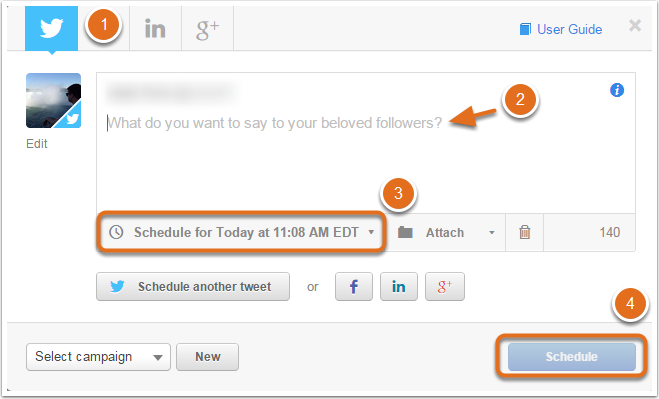Click into the tweet message text field

(366, 143)
